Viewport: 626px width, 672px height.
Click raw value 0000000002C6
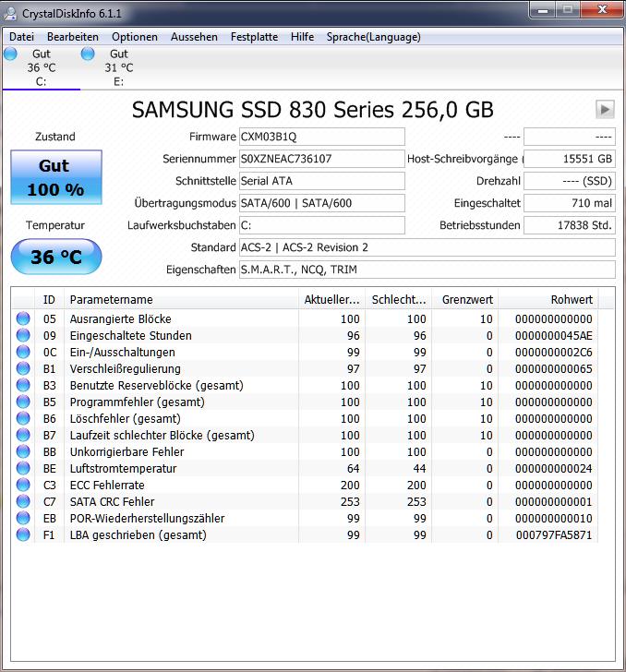click(554, 353)
